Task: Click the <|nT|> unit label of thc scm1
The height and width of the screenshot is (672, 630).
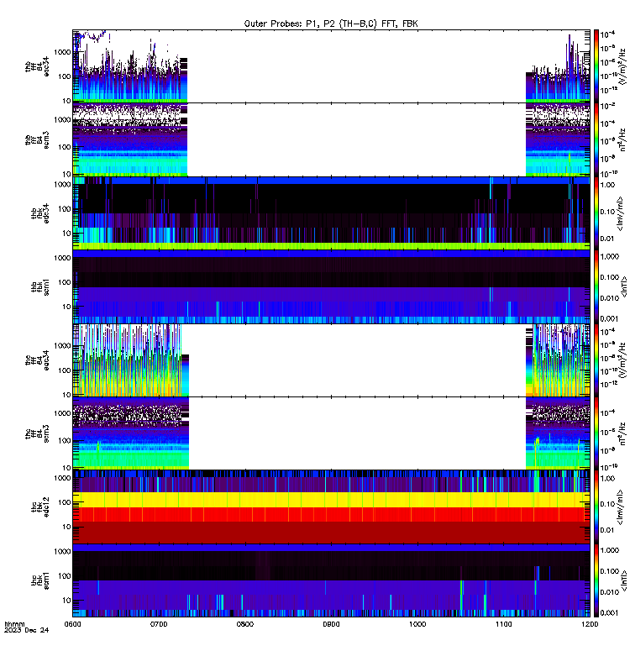Action: coord(624,580)
